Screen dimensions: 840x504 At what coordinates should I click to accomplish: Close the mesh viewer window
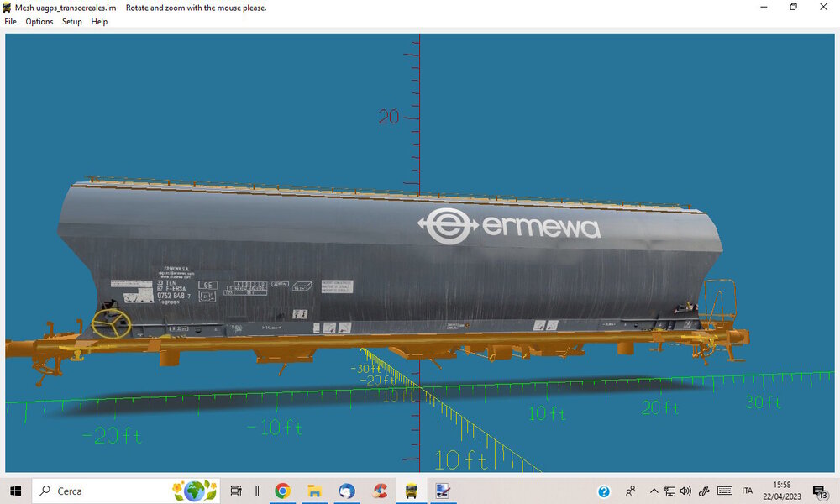(x=823, y=7)
